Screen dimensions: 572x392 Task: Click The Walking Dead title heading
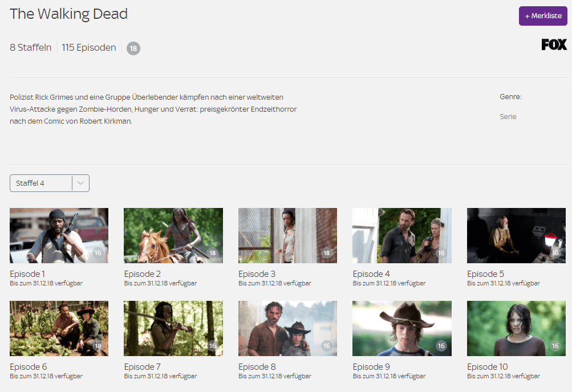[68, 14]
